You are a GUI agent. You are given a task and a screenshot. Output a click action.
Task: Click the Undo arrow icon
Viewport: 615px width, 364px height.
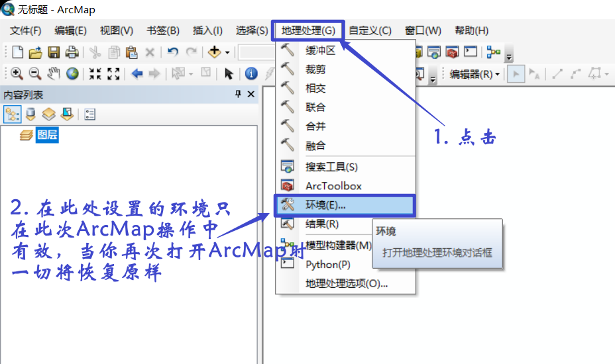pos(173,52)
